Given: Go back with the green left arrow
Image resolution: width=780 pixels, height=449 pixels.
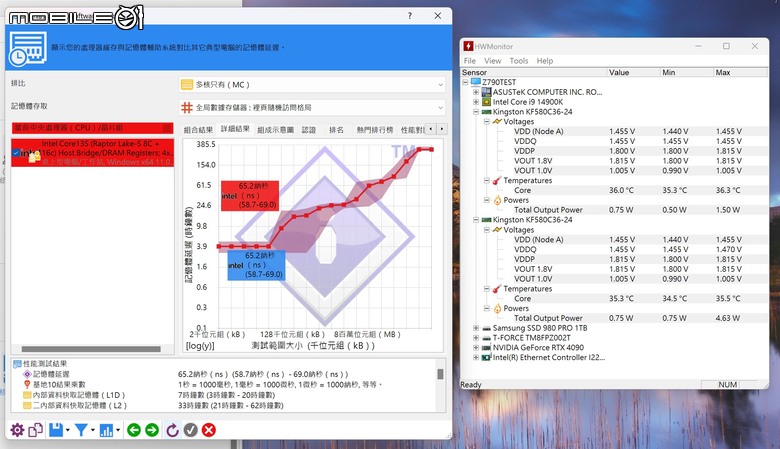Looking at the screenshot, I should coord(134,430).
